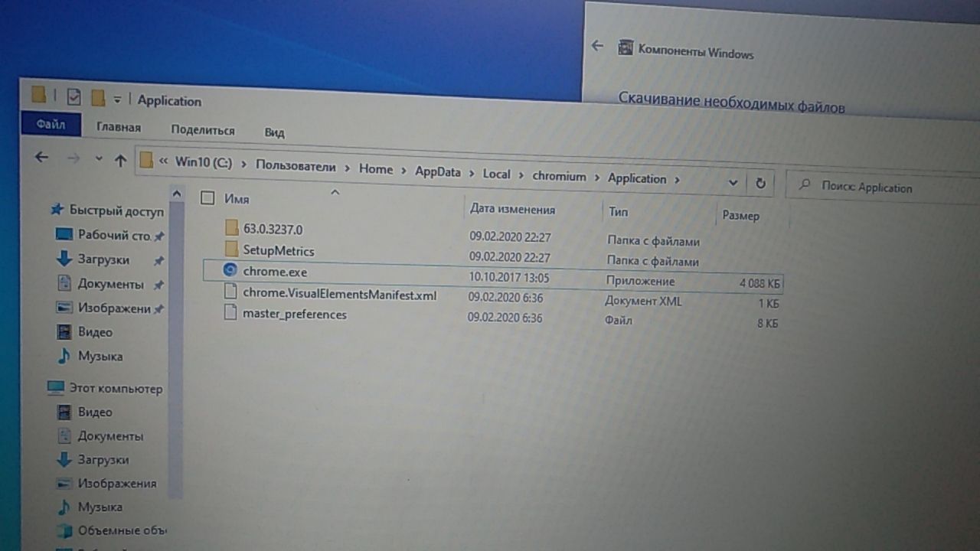
Task: Toggle the select-all checkbox beside Имя
Action: 207,197
